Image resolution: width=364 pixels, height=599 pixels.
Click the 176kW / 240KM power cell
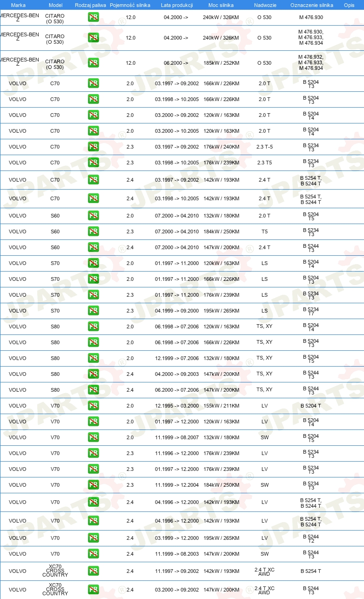221,147
